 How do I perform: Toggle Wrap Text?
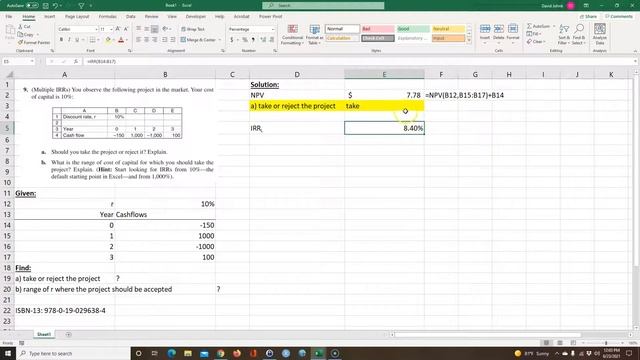pos(193,29)
